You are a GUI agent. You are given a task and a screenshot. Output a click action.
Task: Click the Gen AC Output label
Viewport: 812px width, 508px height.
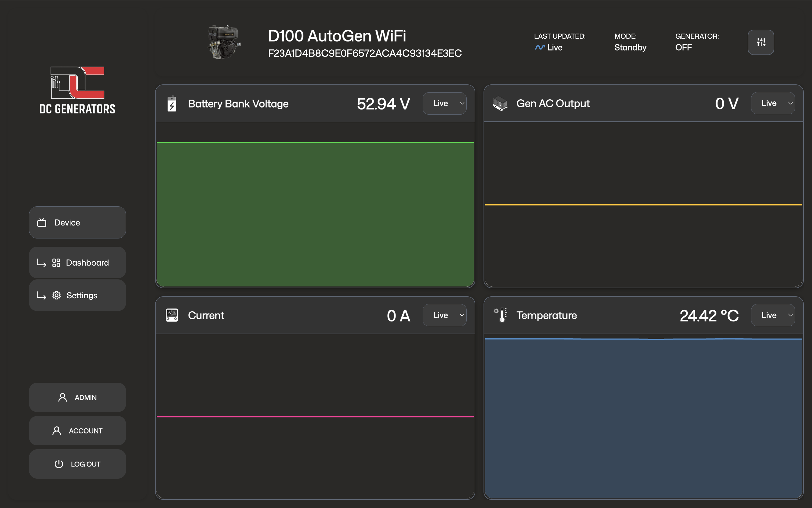pos(553,104)
